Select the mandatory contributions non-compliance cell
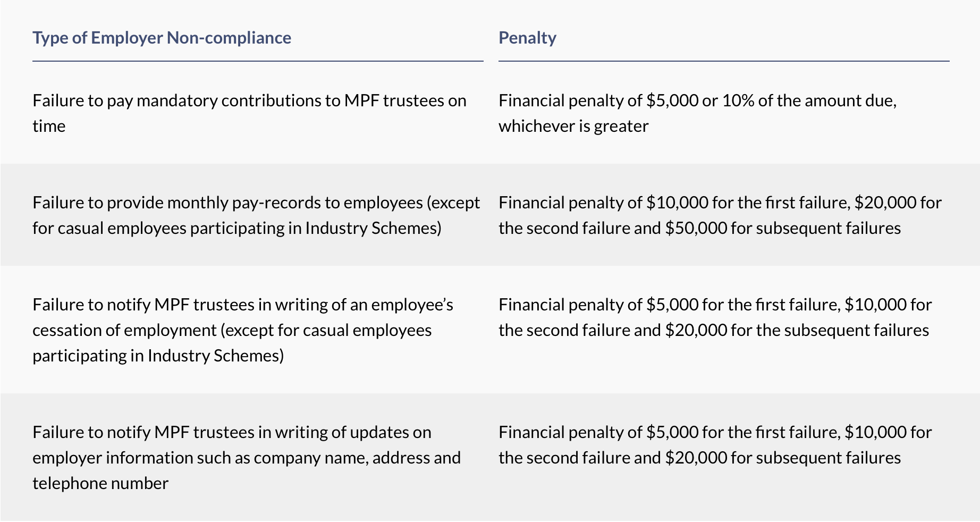Screen dimensions: 980x522 (249, 113)
